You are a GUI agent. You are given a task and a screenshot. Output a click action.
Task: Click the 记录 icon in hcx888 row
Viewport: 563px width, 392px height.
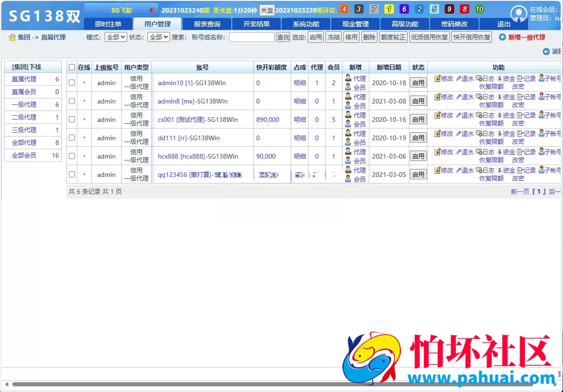520,152
